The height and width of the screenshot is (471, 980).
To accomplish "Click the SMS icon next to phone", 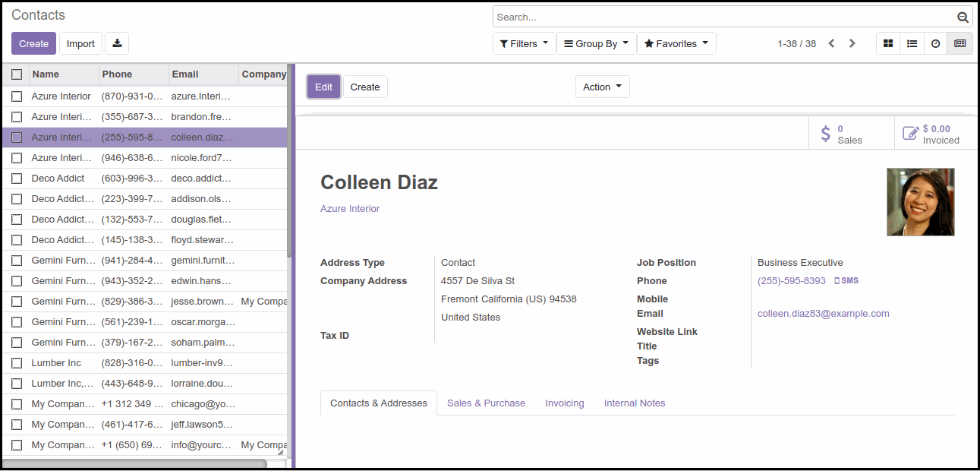I will tap(846, 280).
